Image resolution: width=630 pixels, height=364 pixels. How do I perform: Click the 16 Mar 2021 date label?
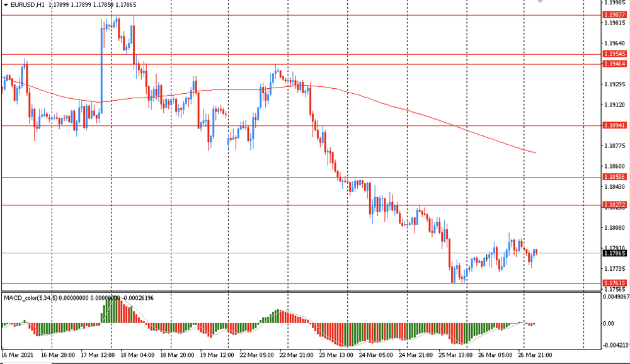click(x=17, y=355)
